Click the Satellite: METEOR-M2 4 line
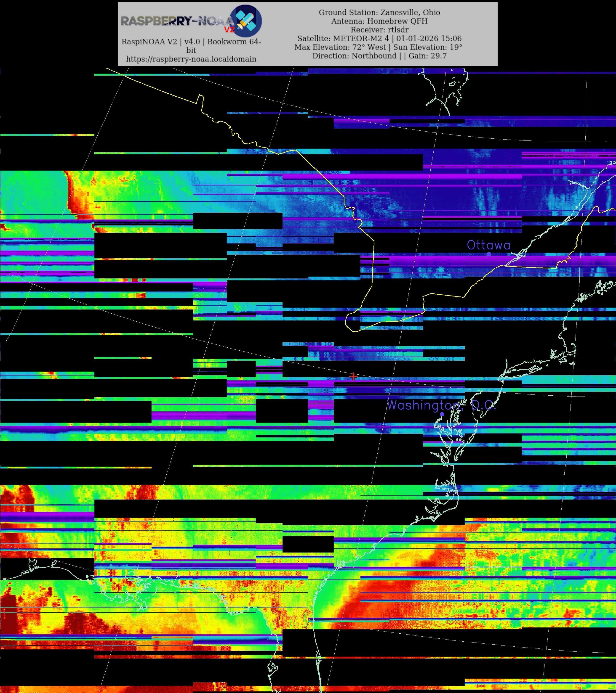This screenshot has width=616, height=693. point(379,38)
